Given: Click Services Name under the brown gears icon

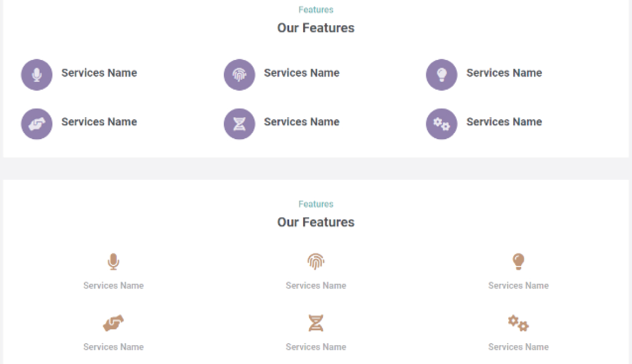Looking at the screenshot, I should coord(518,347).
